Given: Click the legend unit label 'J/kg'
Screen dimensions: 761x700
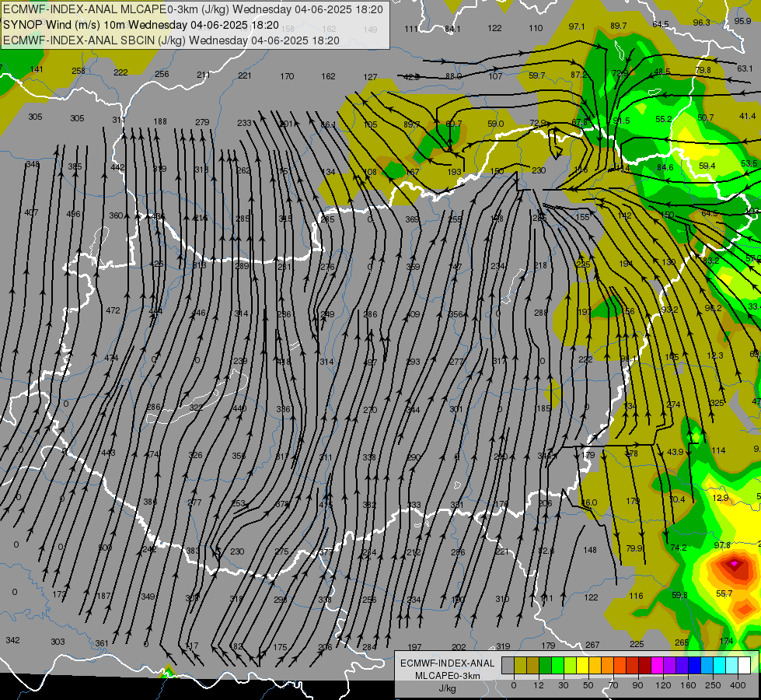Looking at the screenshot, I should 448,688.
